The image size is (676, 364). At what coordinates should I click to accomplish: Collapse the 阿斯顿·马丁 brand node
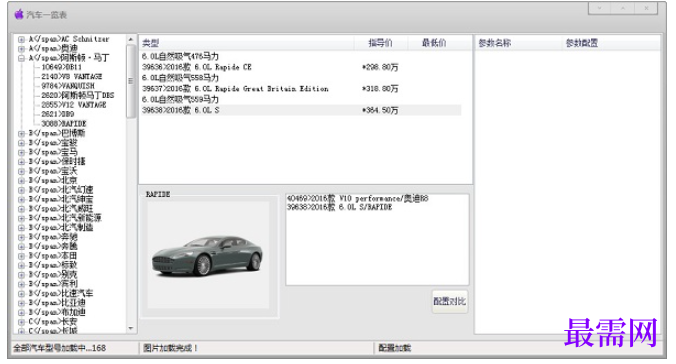(21, 58)
